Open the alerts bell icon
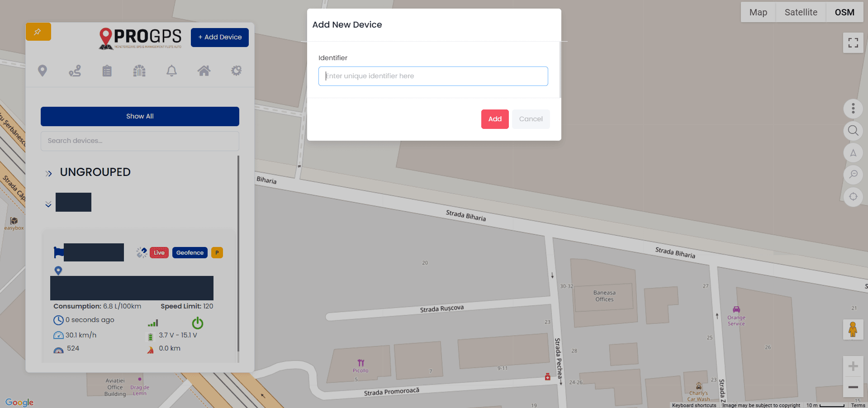This screenshot has height=408, width=868. [x=172, y=71]
